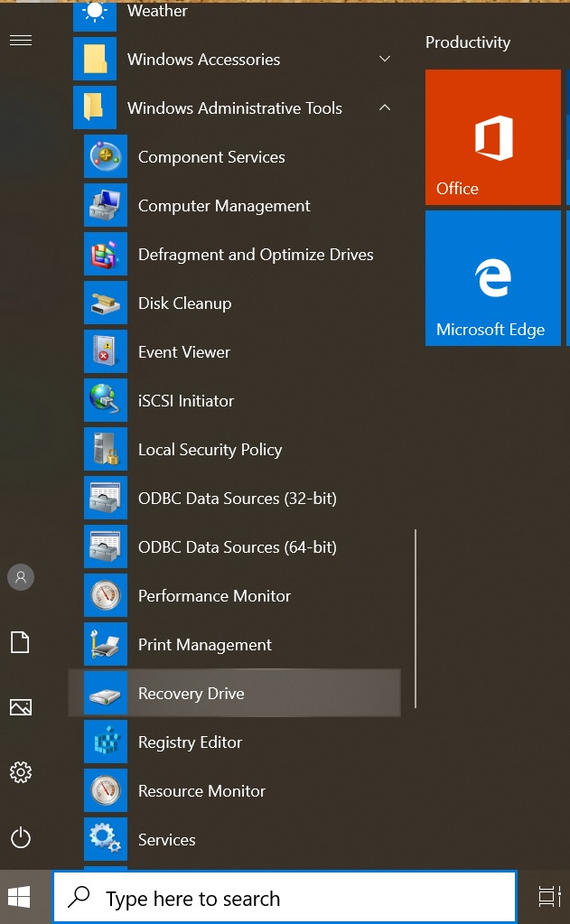Click the taskbar search box
The width and height of the screenshot is (570, 924).
pos(285,898)
